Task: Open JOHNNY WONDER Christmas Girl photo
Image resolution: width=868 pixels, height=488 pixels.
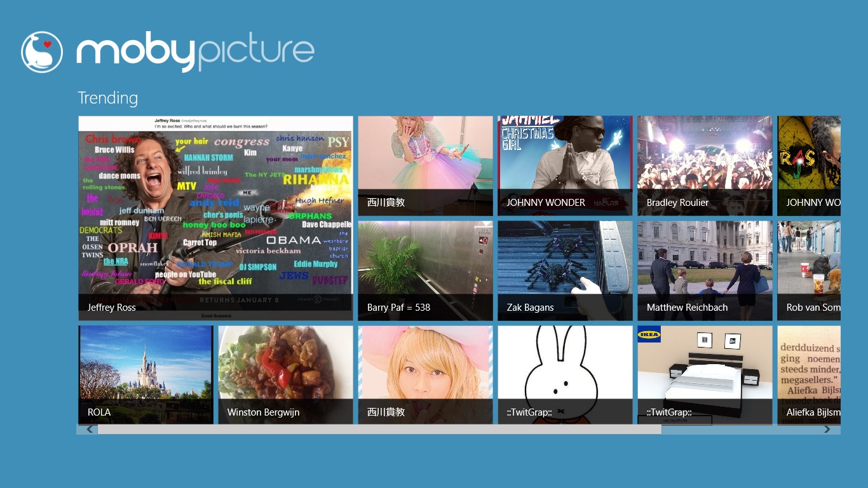Action: tap(565, 165)
